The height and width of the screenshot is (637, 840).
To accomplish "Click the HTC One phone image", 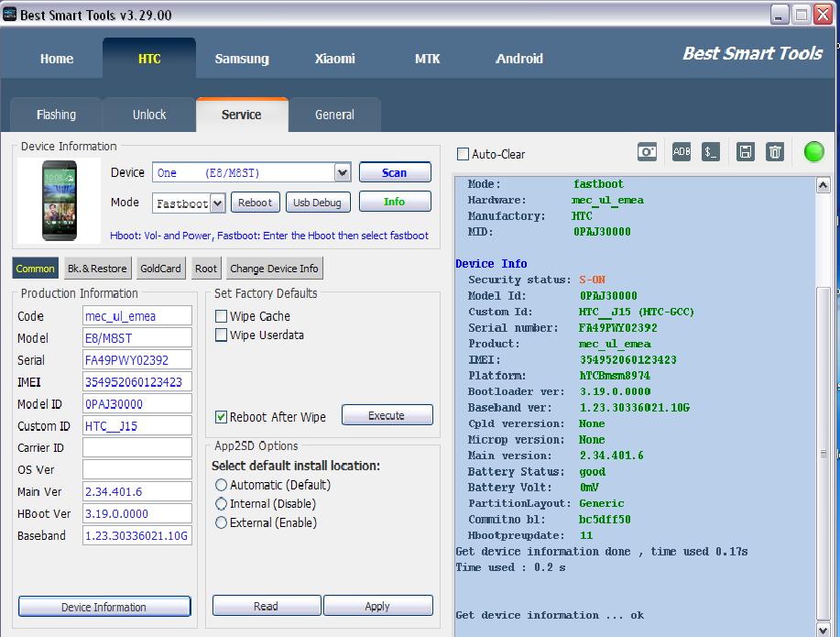I will click(x=60, y=201).
